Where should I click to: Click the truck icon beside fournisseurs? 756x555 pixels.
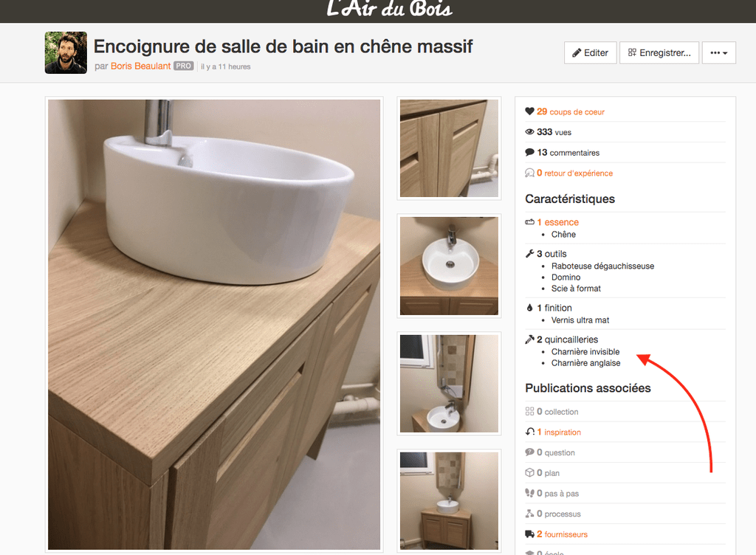(529, 534)
